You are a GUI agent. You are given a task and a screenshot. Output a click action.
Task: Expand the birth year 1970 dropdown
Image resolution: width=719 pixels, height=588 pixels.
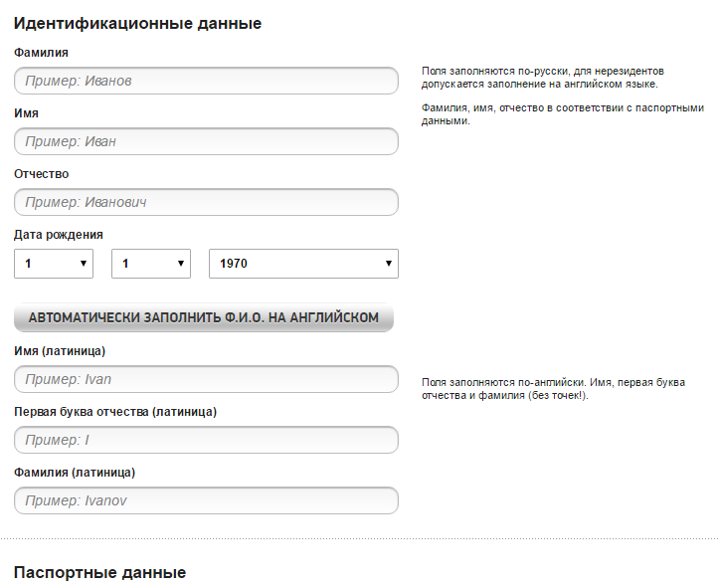coord(303,264)
